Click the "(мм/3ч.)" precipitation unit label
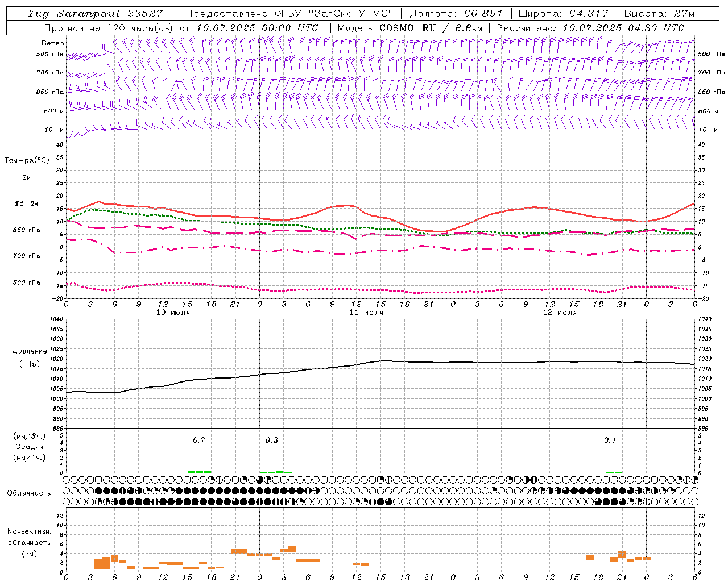 click(30, 436)
